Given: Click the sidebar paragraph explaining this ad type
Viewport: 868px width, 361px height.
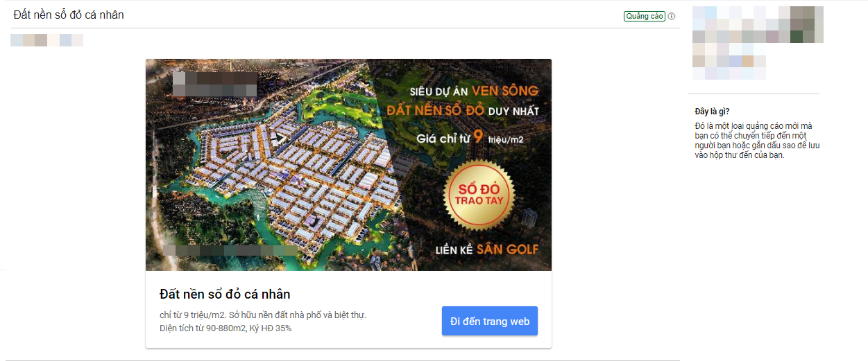Looking at the screenshot, I should 754,141.
